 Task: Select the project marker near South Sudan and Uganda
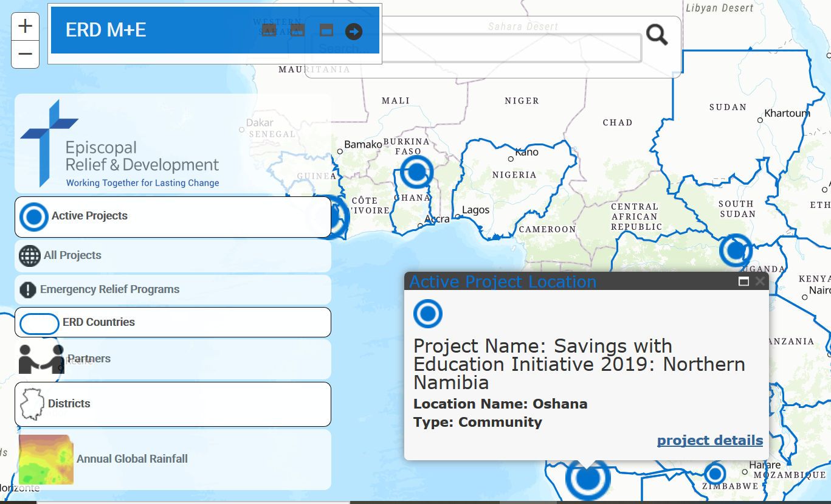[x=736, y=250]
